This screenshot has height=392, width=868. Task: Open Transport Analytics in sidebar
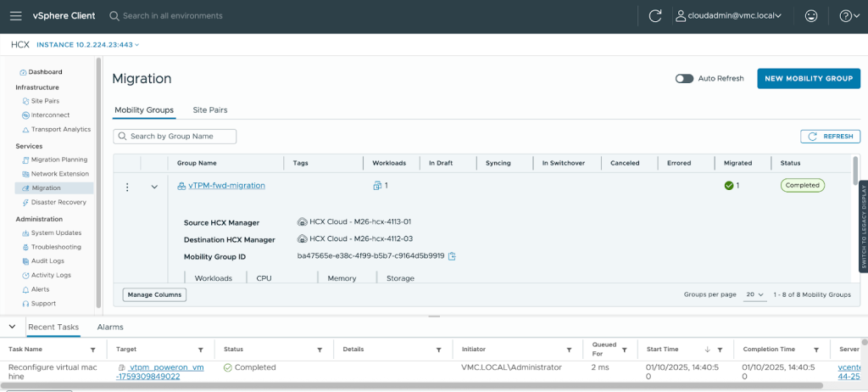pyautogui.click(x=60, y=129)
